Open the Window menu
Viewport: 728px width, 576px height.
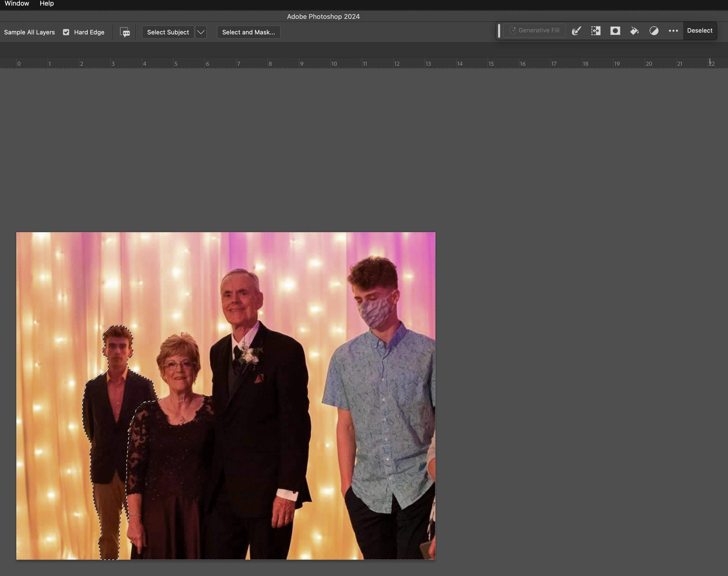17,3
